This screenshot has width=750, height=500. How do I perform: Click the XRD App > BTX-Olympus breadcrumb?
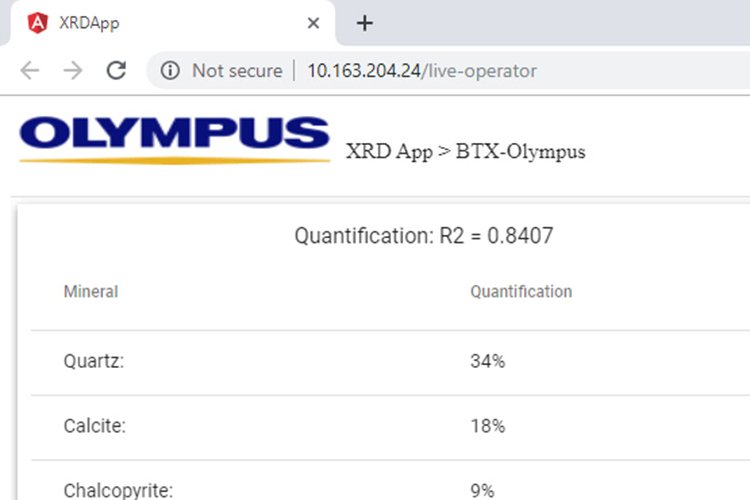(465, 152)
